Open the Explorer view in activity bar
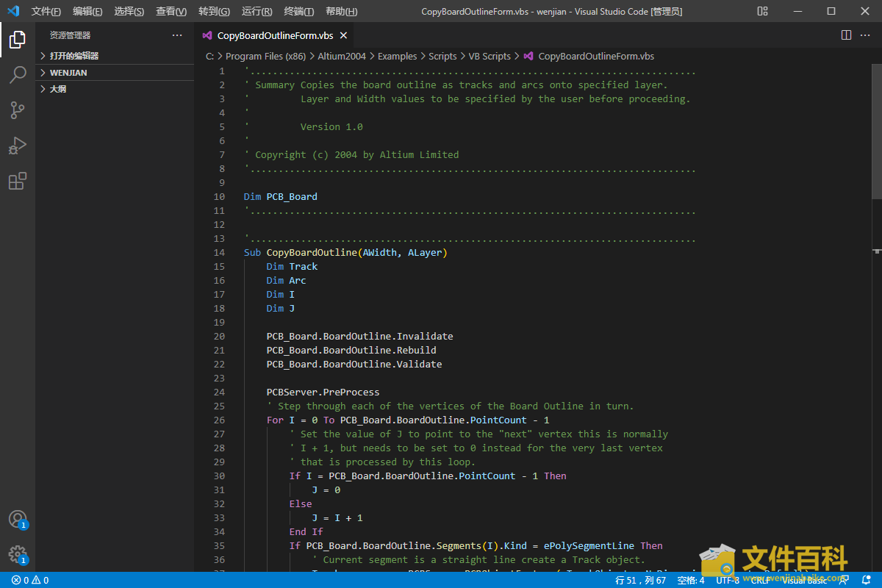Viewport: 882px width, 588px height. [x=18, y=39]
